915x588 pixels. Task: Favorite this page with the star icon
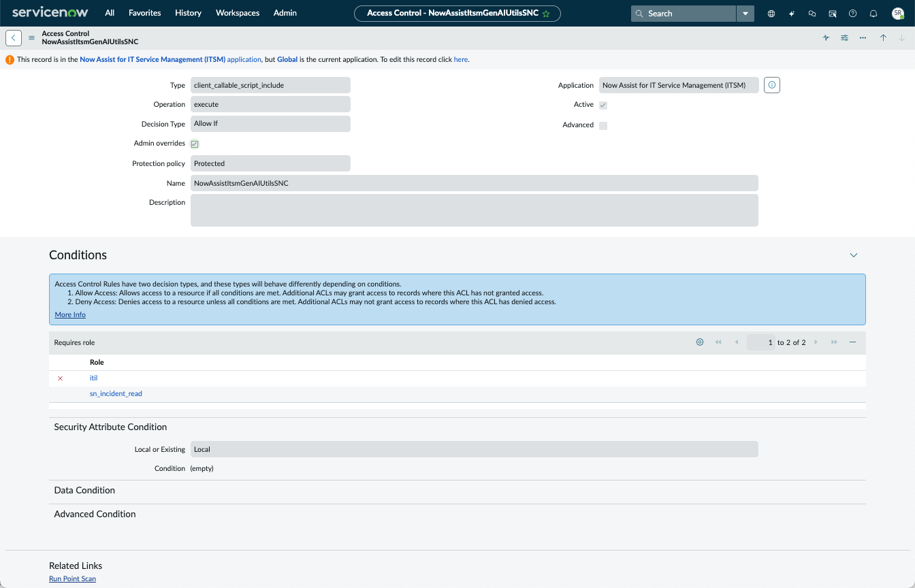[x=546, y=14]
